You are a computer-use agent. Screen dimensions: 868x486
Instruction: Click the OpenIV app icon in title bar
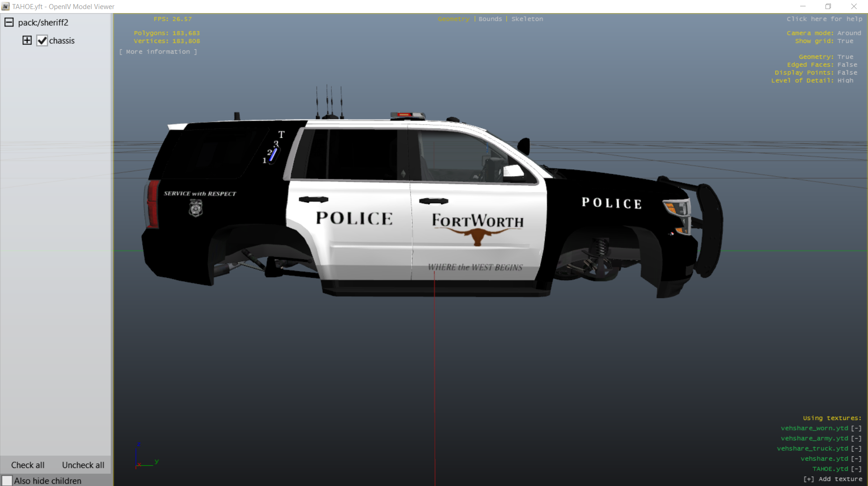(x=5, y=6)
